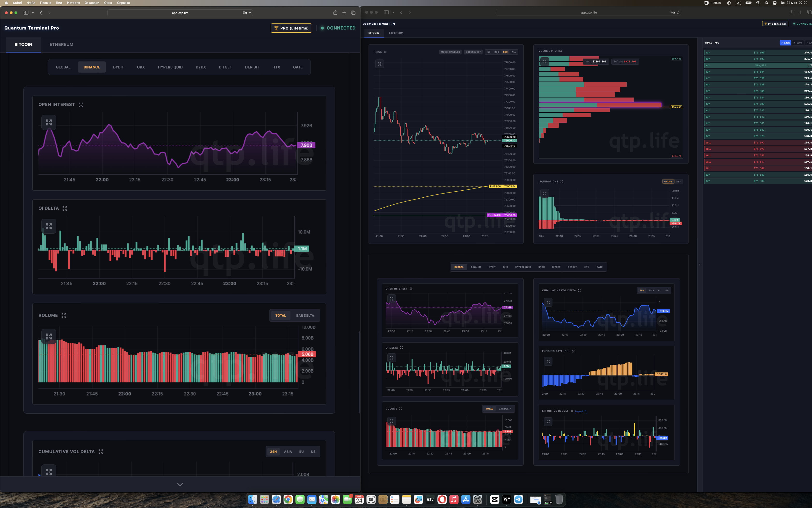
Task: Click the Share icon in active Safari toolbar
Action: 335,13
